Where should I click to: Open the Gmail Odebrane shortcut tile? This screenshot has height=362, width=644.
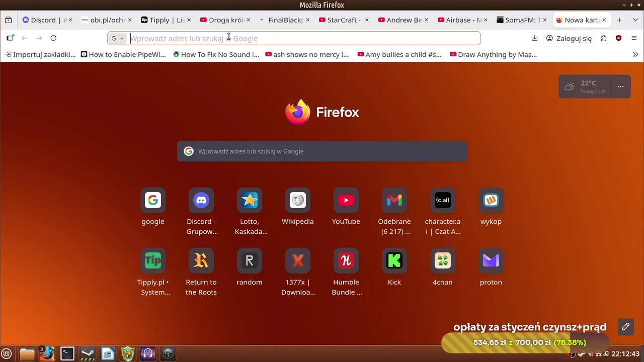tap(394, 200)
